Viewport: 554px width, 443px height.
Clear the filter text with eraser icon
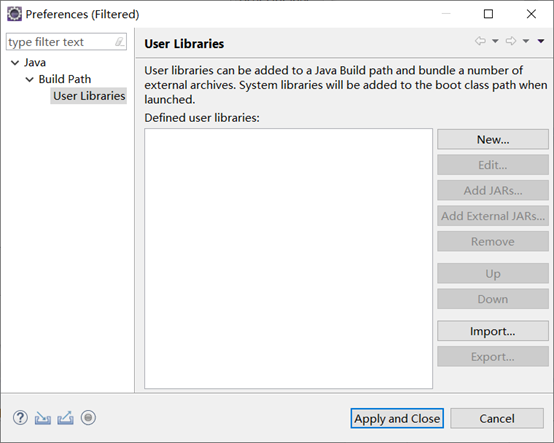click(x=120, y=42)
